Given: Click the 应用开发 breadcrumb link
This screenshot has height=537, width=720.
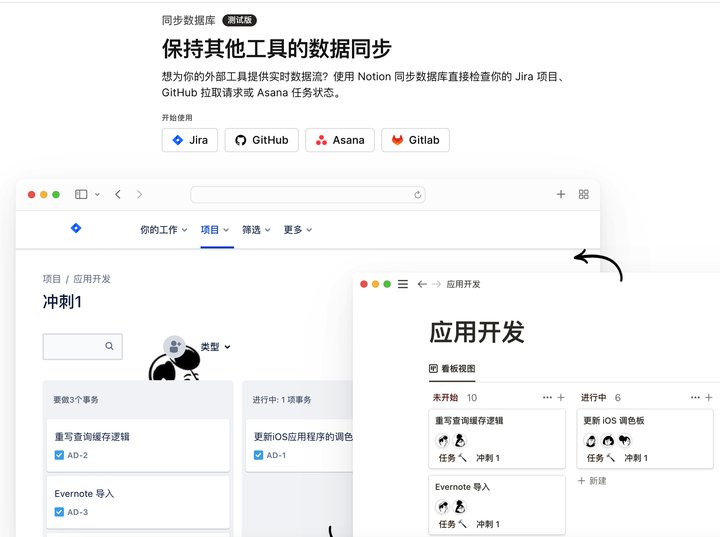Looking at the screenshot, I should click(x=92, y=279).
